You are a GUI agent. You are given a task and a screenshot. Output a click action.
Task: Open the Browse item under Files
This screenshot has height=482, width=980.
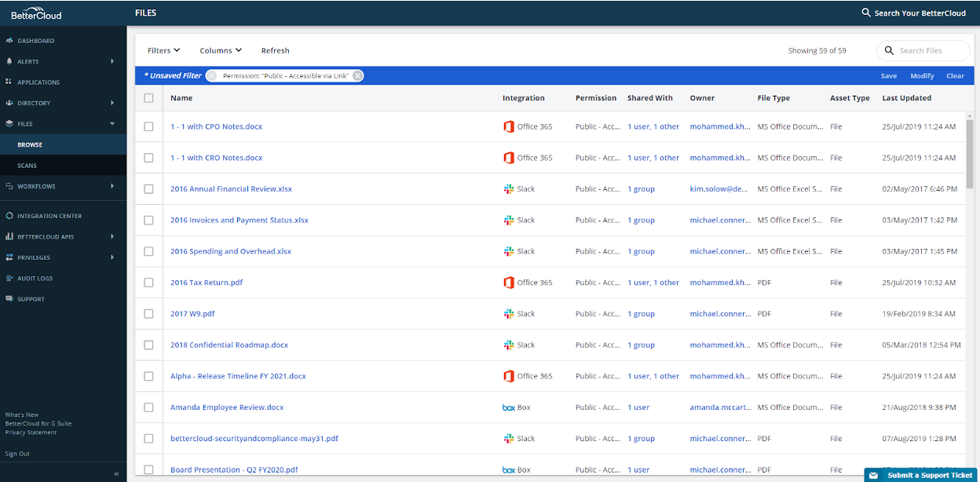pos(63,144)
